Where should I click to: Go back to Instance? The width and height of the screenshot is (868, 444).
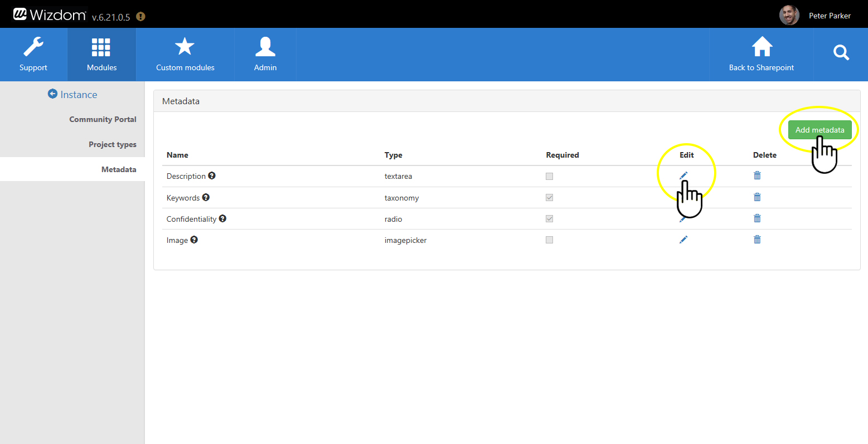coord(72,95)
